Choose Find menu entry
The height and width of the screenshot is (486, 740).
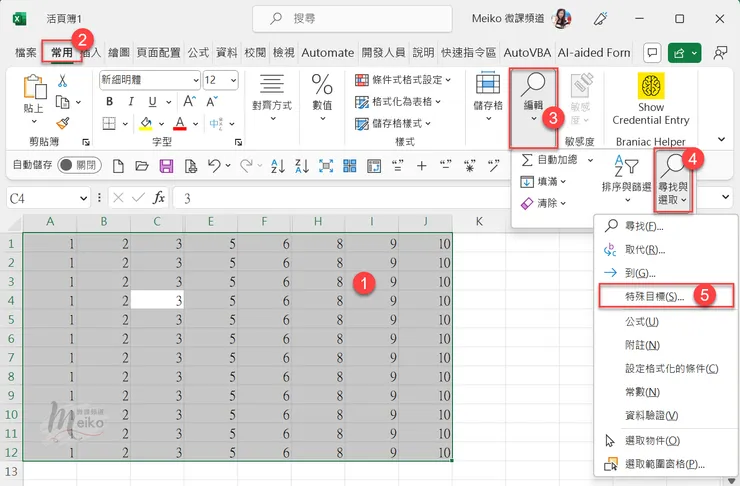pos(665,226)
